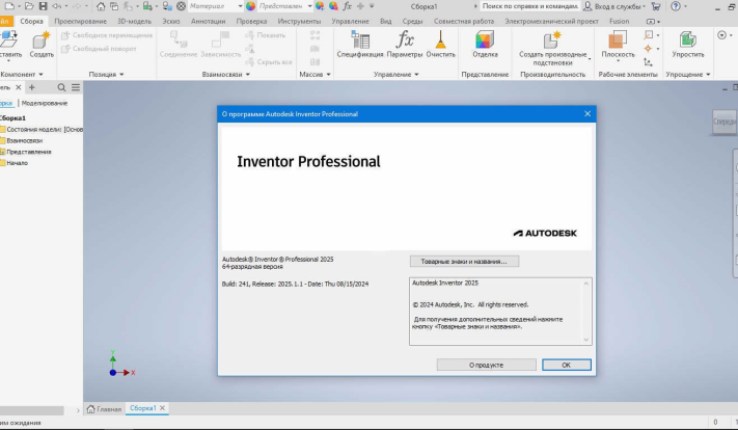Image resolution: width=738 pixels, height=430 pixels.
Task: Switch to the 3D-модель tab
Action: coord(135,21)
